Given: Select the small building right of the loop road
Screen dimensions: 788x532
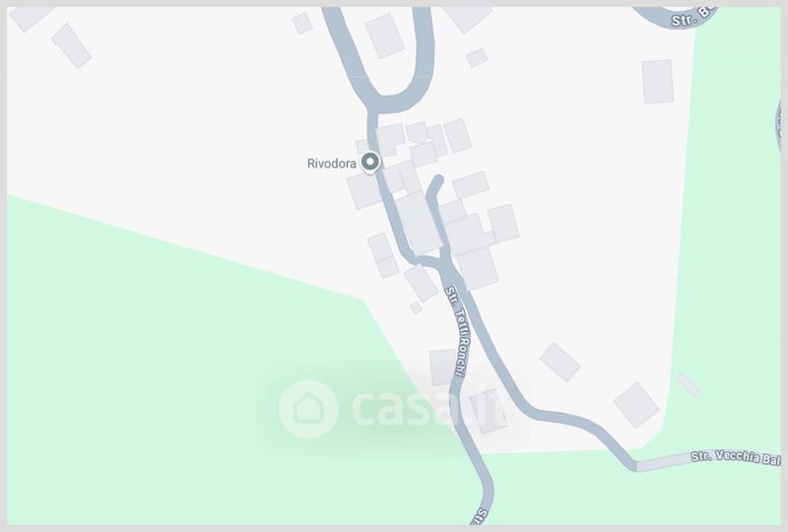Looking at the screenshot, I should coord(477,58).
